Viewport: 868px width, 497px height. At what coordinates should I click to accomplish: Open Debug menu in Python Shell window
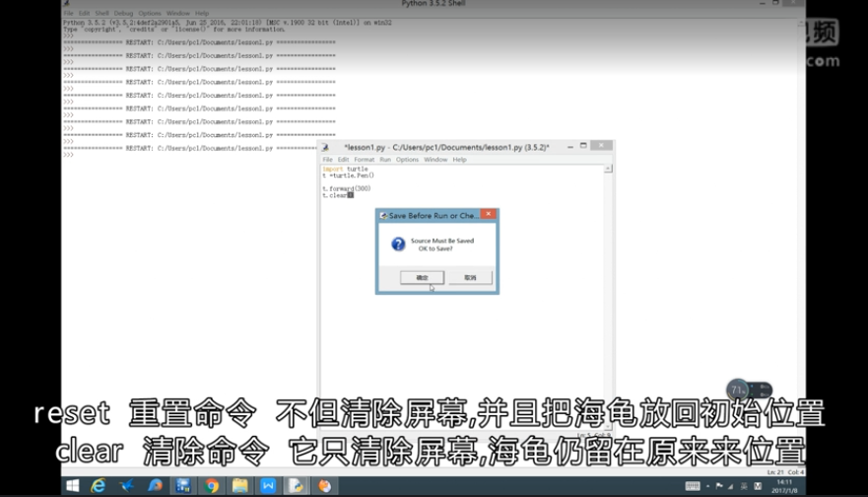(x=123, y=13)
